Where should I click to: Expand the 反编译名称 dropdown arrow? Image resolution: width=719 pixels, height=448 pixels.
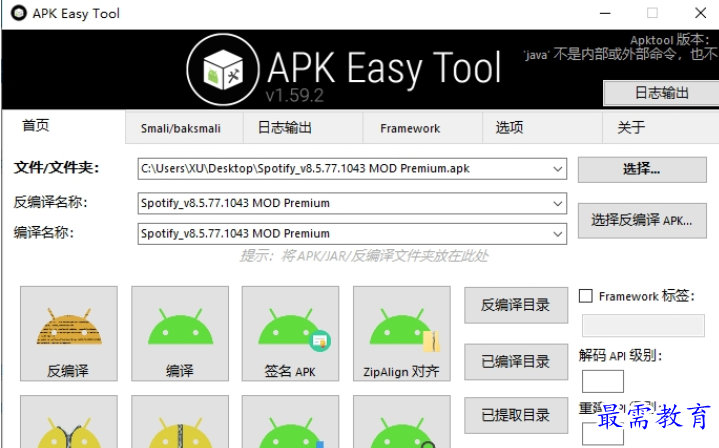tap(558, 203)
